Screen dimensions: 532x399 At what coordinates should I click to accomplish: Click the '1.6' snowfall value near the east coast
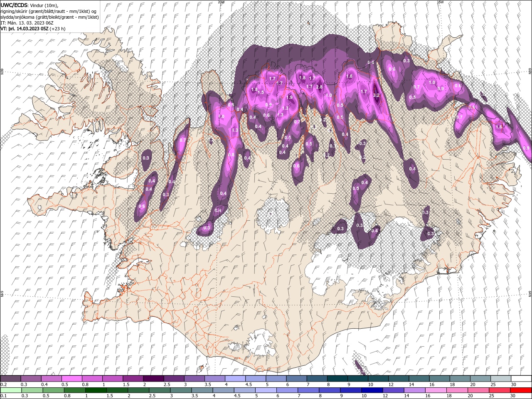coord(499,127)
